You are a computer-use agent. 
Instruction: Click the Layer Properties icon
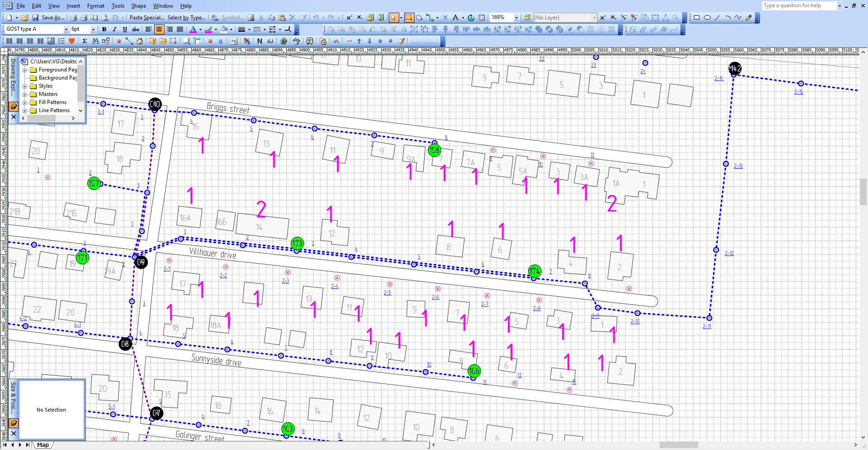click(x=527, y=17)
